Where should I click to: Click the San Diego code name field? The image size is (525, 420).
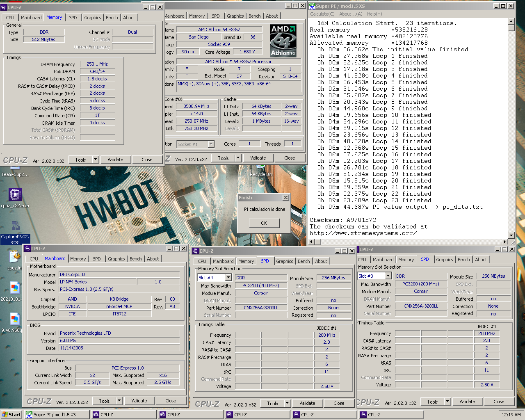(199, 37)
